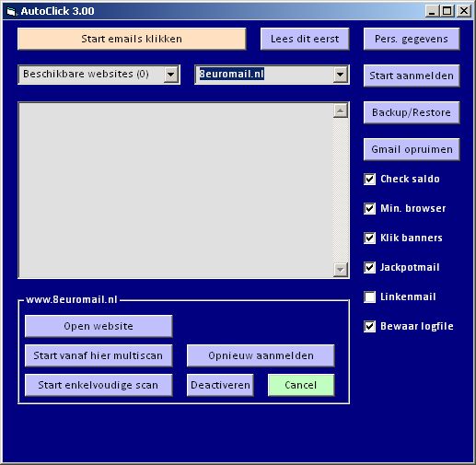This screenshot has height=465, width=476.
Task: Click the log area scroll up arrow
Action: tap(341, 110)
